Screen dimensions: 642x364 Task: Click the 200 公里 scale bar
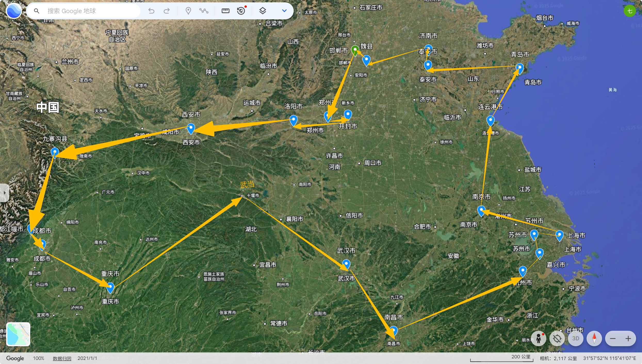pyautogui.click(x=502, y=358)
